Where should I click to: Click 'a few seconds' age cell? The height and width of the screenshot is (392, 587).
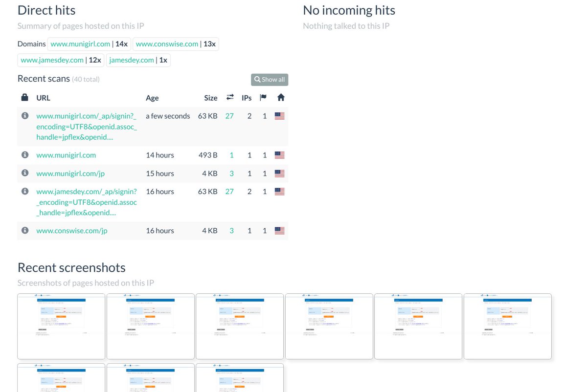(168, 116)
